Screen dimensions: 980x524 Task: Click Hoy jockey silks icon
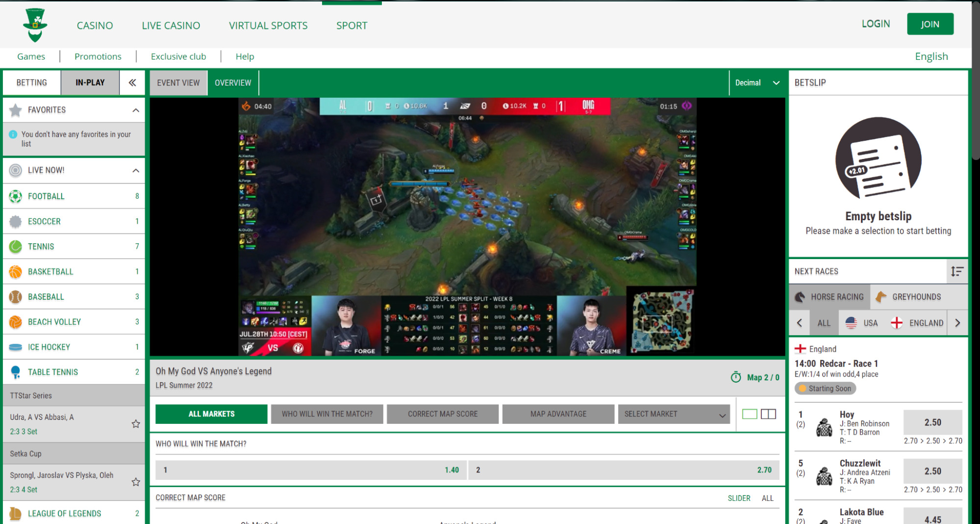824,427
